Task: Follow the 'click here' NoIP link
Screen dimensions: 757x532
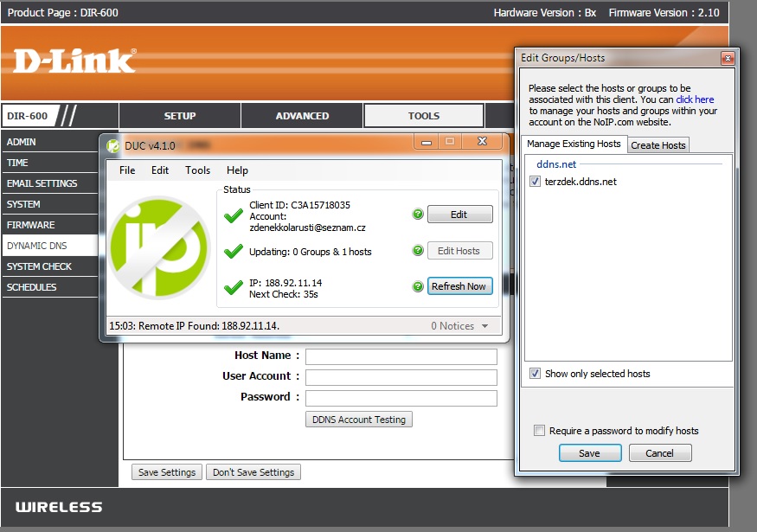Action: coord(695,99)
